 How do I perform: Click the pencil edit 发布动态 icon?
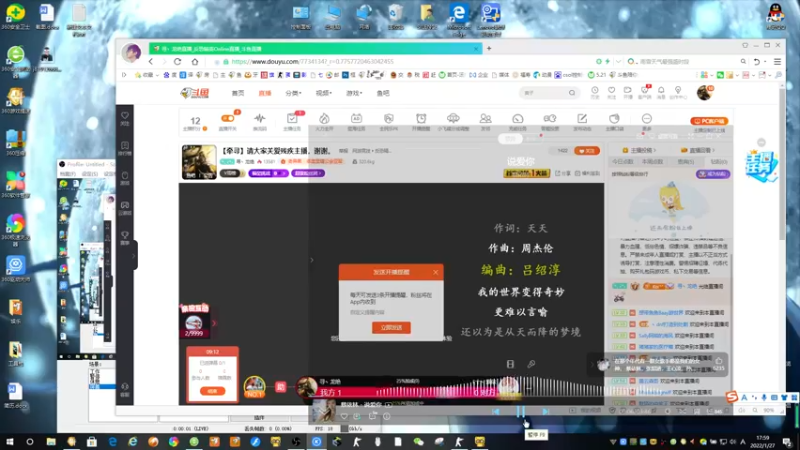[x=582, y=118]
